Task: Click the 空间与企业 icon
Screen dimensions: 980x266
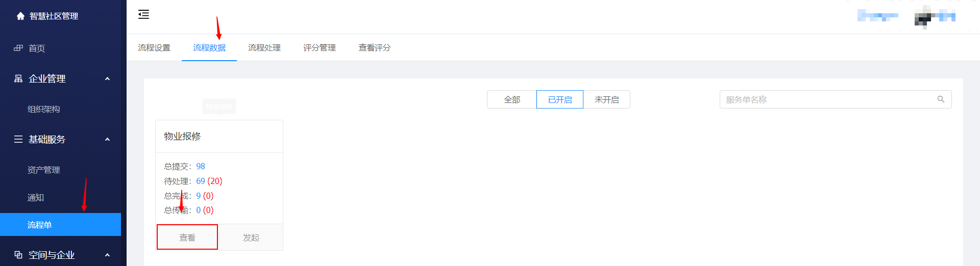Action: coord(18,255)
